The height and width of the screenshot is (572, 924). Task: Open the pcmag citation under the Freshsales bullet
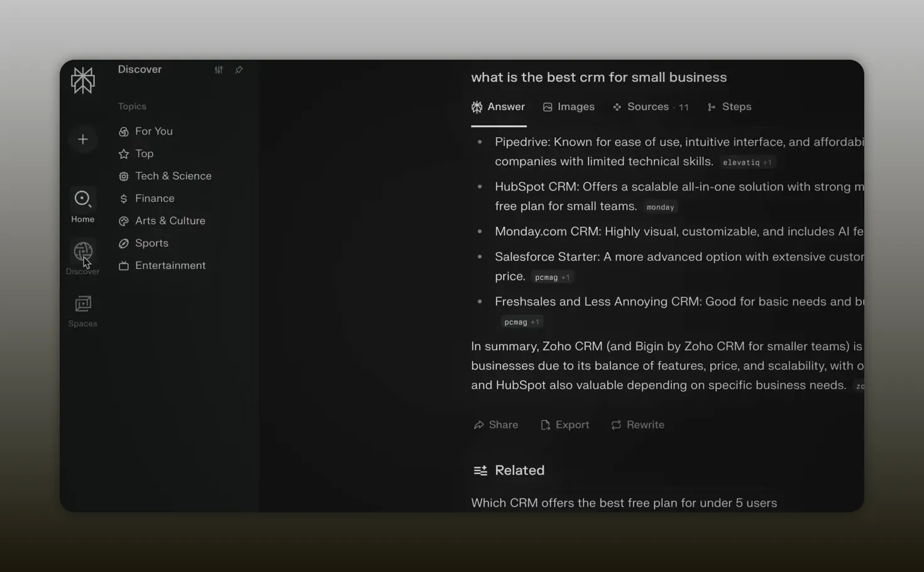point(522,322)
